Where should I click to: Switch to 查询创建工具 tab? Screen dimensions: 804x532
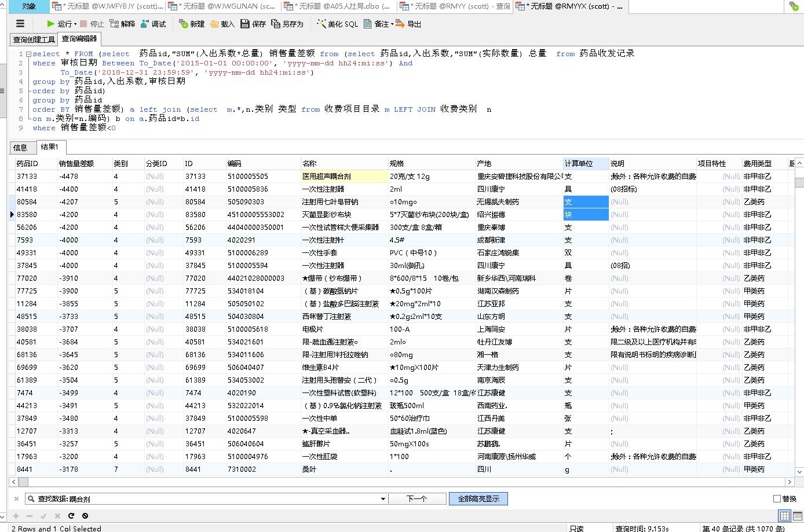(34, 39)
